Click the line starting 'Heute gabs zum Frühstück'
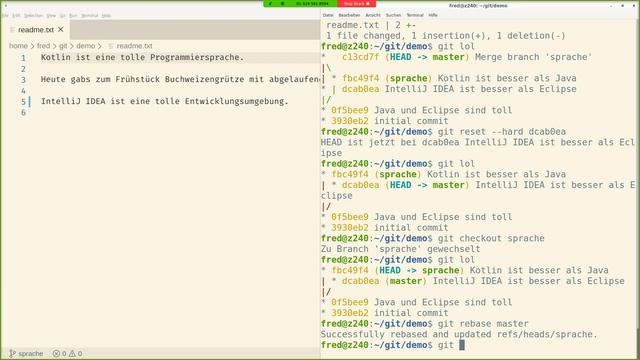640x360 pixels. pos(180,80)
